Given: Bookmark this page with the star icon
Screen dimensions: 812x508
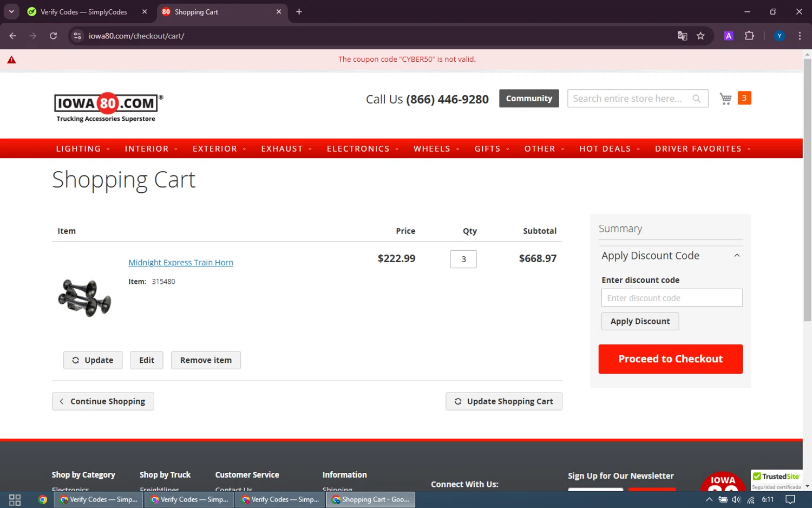Looking at the screenshot, I should [700, 36].
